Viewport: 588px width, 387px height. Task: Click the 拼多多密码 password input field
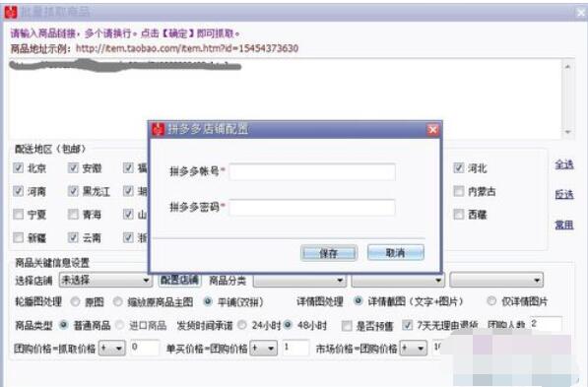tap(312, 208)
